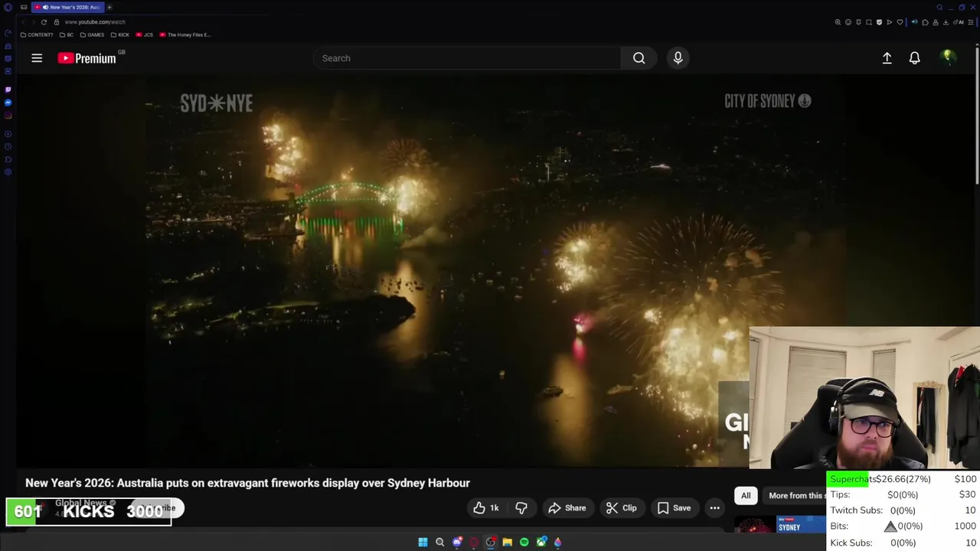The image size is (980, 551).
Task: Open the CONTENT? bookmarks folder
Action: click(37, 34)
